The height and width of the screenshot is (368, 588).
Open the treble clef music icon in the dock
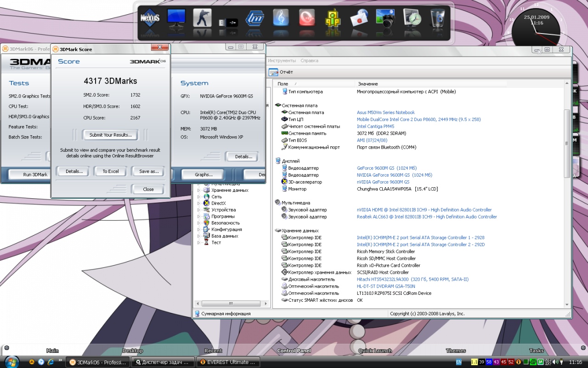point(281,18)
